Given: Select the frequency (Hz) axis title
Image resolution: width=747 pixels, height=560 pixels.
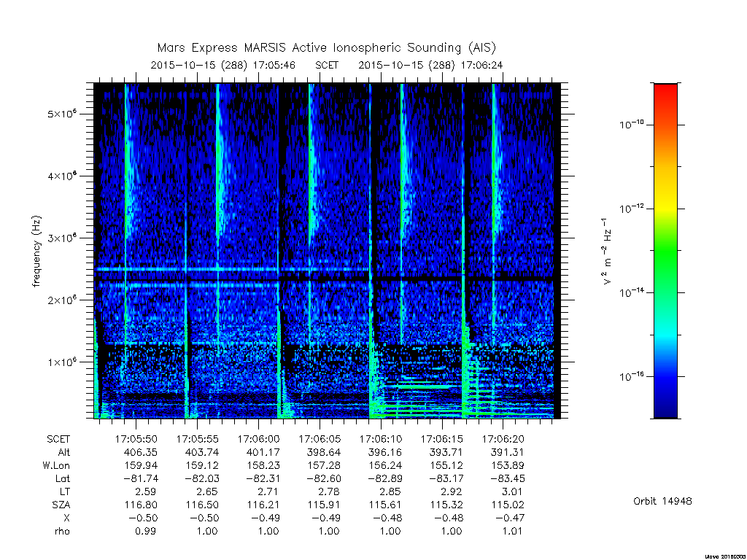Looking at the screenshot, I should (x=36, y=252).
